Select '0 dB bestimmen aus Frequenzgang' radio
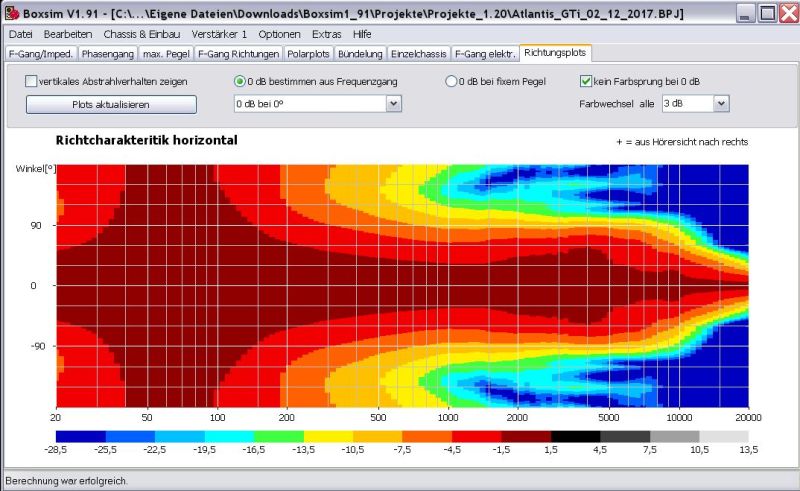 (239, 81)
